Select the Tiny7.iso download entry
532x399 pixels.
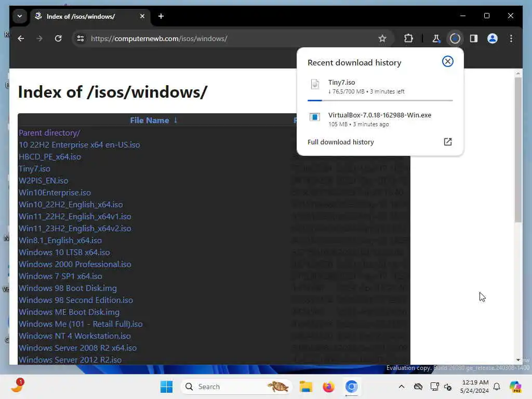coord(380,87)
